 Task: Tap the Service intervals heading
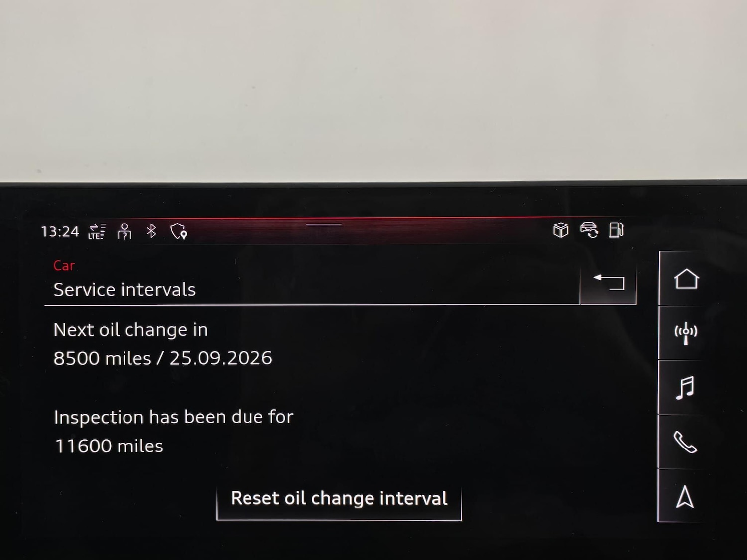[124, 290]
